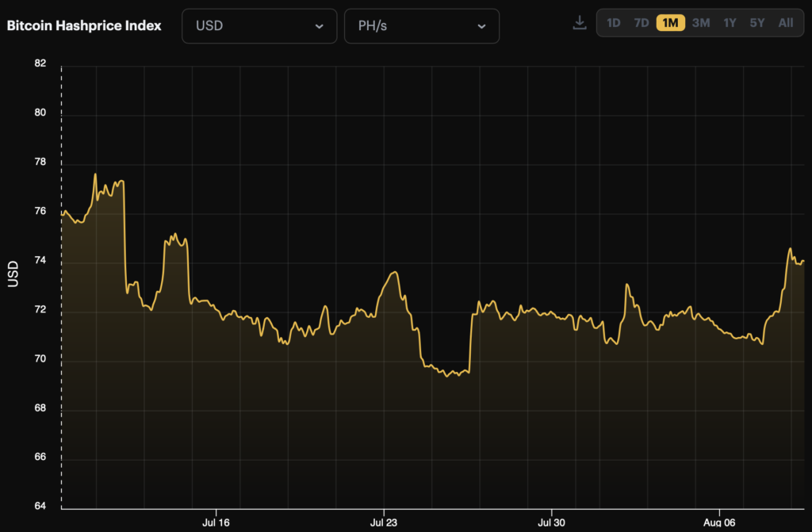Viewport: 812px width, 532px height.
Task: Click the Jul 16 x-axis date label
Action: [x=216, y=522]
